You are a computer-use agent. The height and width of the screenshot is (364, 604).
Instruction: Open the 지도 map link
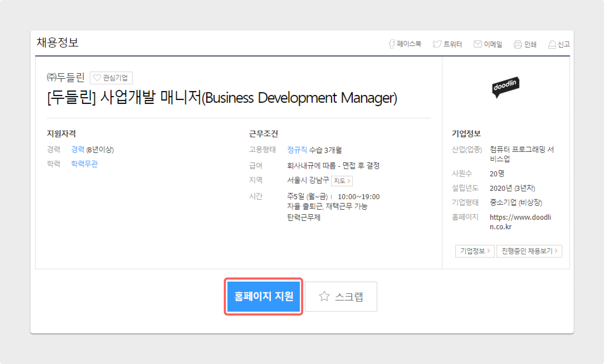tap(342, 181)
